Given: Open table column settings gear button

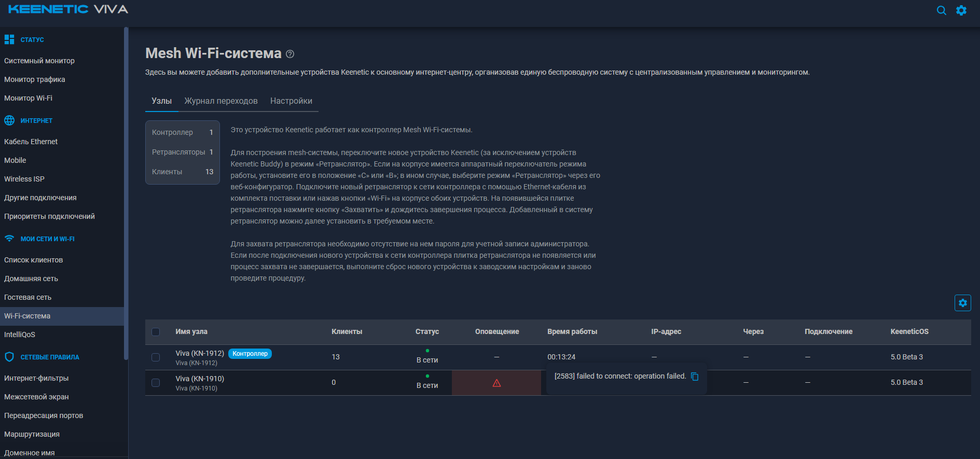Looking at the screenshot, I should click(962, 303).
